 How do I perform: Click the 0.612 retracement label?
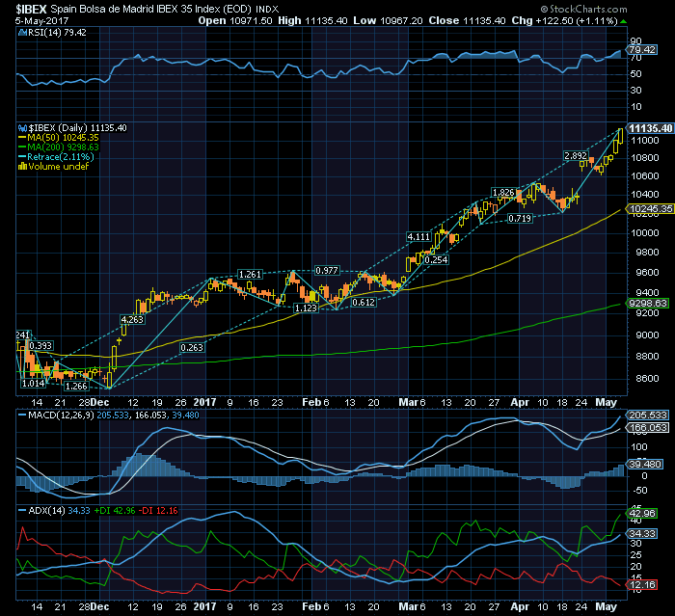[x=364, y=302]
